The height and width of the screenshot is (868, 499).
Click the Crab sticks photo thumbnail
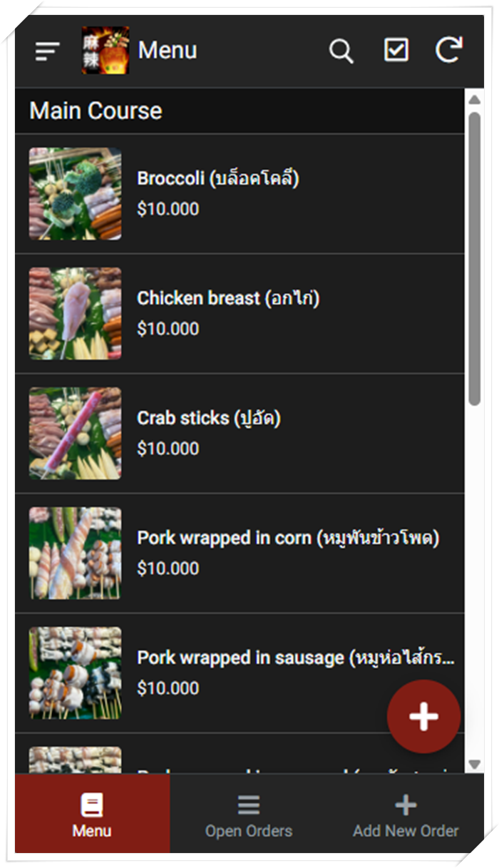[x=75, y=433]
